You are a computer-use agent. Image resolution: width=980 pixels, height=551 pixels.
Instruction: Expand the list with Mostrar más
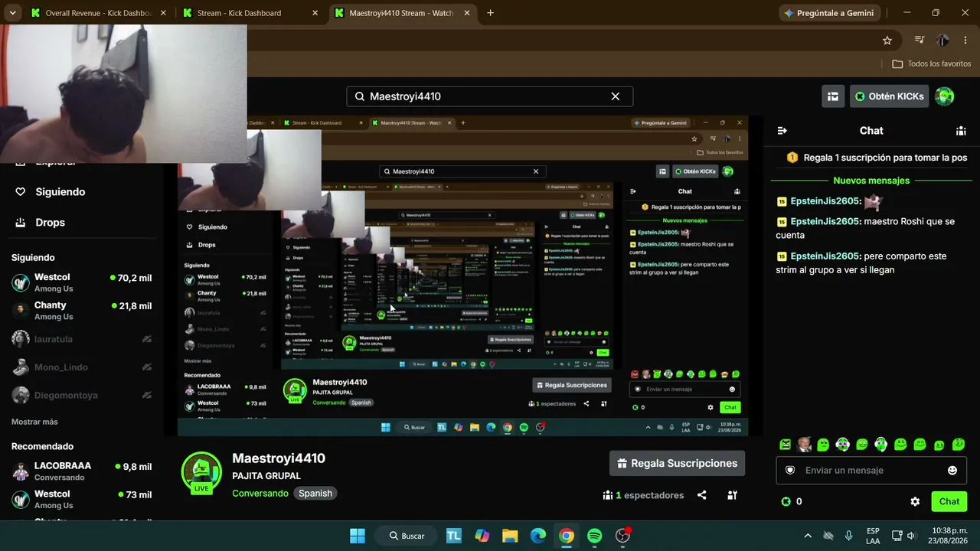click(34, 422)
